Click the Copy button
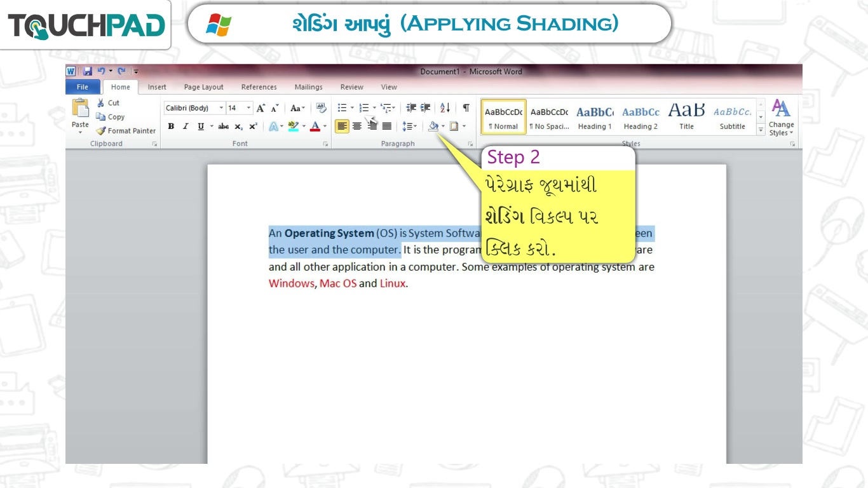Screen dimensions: 868x488 click(111, 116)
